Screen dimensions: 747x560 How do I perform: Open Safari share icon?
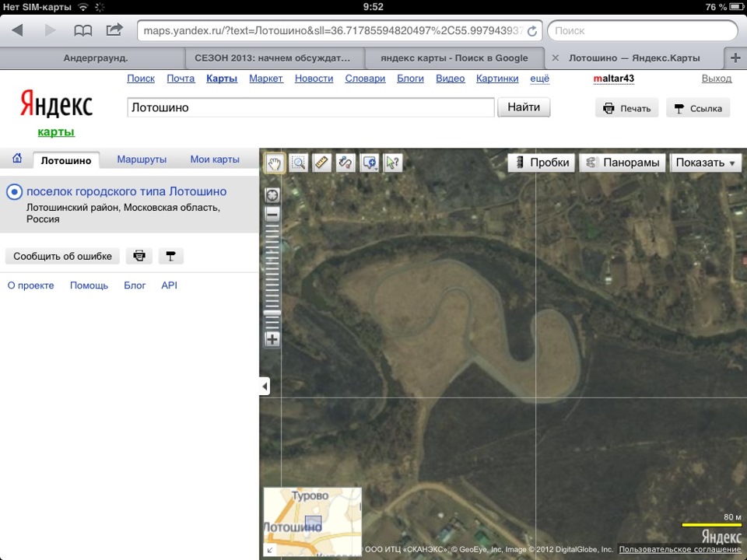pyautogui.click(x=114, y=30)
